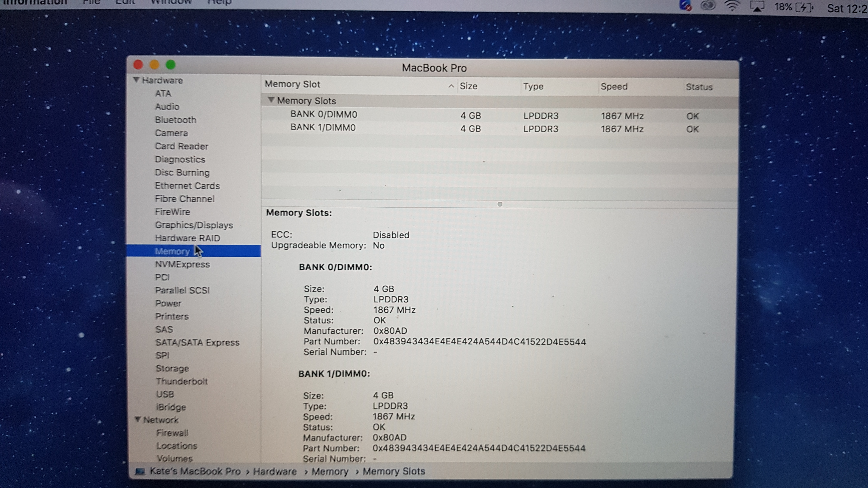Open the AirPlay display menu icon
868x488 pixels.
757,6
